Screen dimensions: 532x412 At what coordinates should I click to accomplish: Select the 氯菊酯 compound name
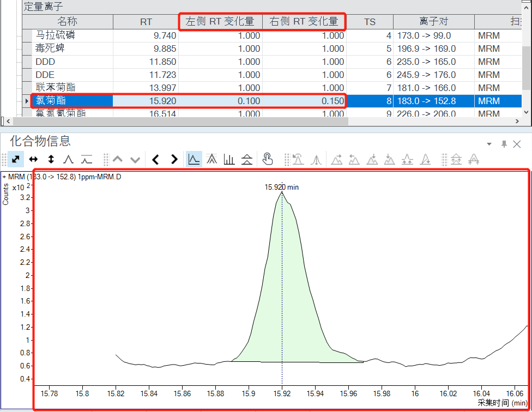click(51, 101)
